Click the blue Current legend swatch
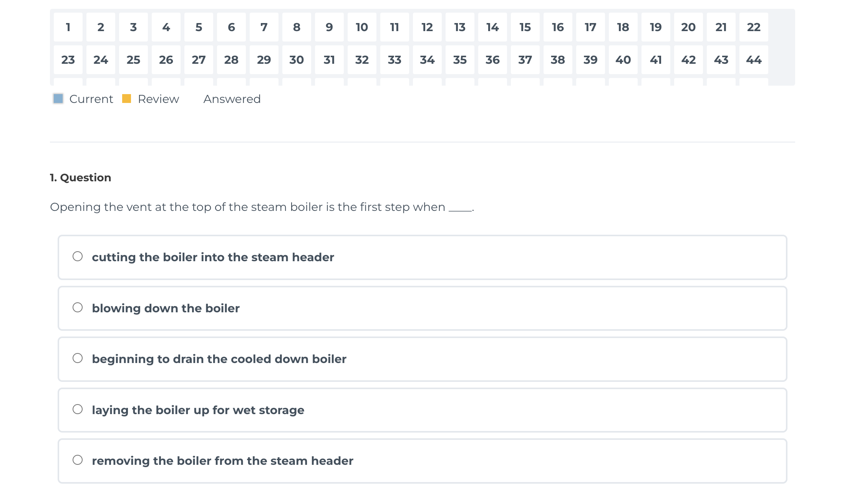The width and height of the screenshot is (852, 504). (58, 99)
